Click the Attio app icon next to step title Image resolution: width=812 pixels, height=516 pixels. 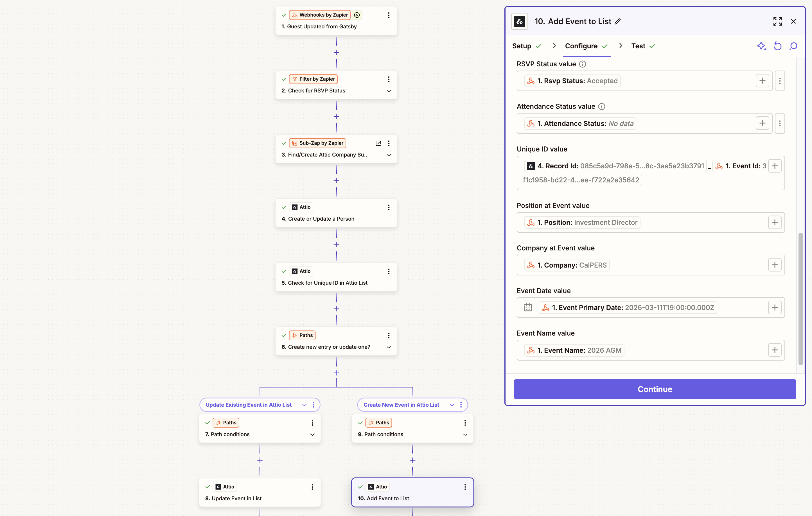tap(519, 21)
